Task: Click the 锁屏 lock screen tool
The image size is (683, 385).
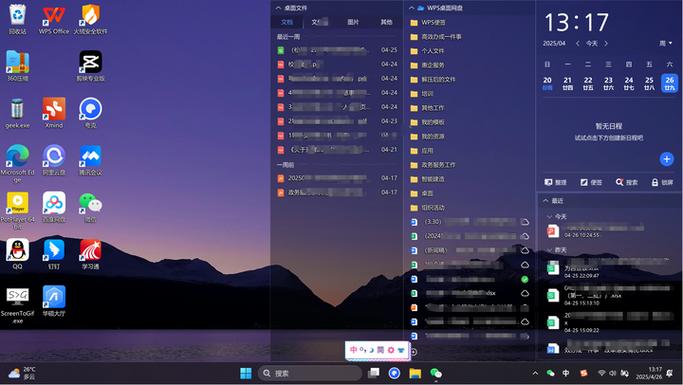Action: point(662,182)
